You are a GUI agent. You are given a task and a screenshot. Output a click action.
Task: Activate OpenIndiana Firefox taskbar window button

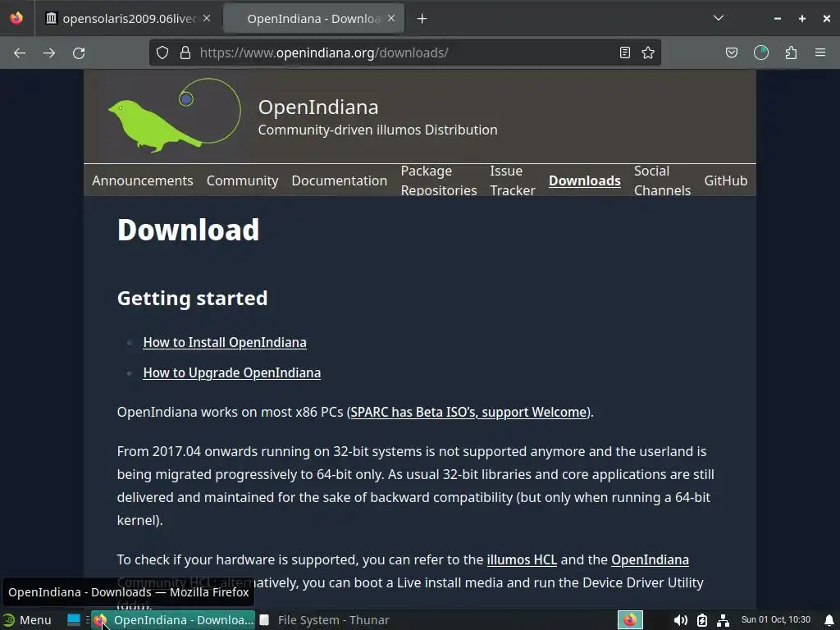pyautogui.click(x=174, y=620)
